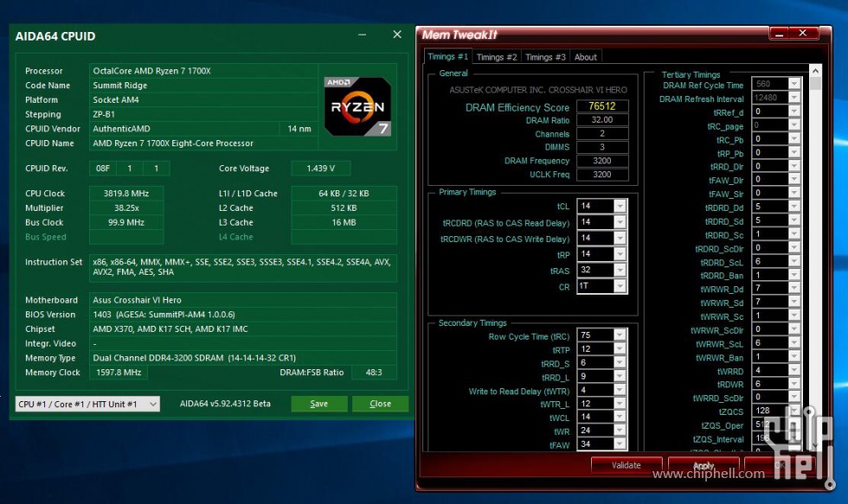Expand the tRCDWR dropdown
The height and width of the screenshot is (504, 848).
(620, 239)
